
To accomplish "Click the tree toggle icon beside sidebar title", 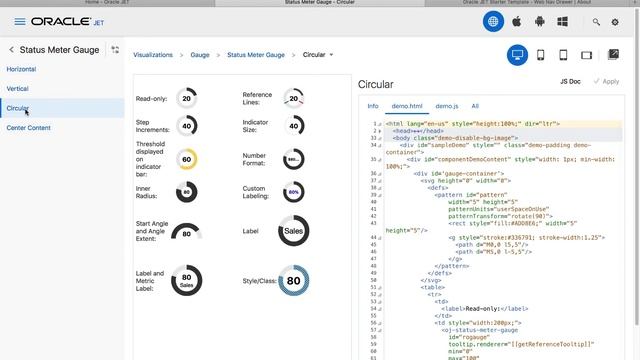I will pyautogui.click(x=115, y=50).
